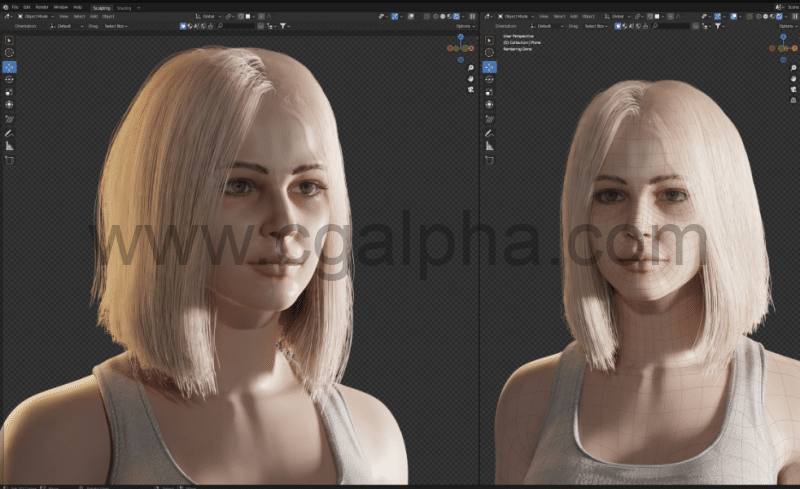Switch right viewport to solid shading
800x489 pixels.
[765, 16]
